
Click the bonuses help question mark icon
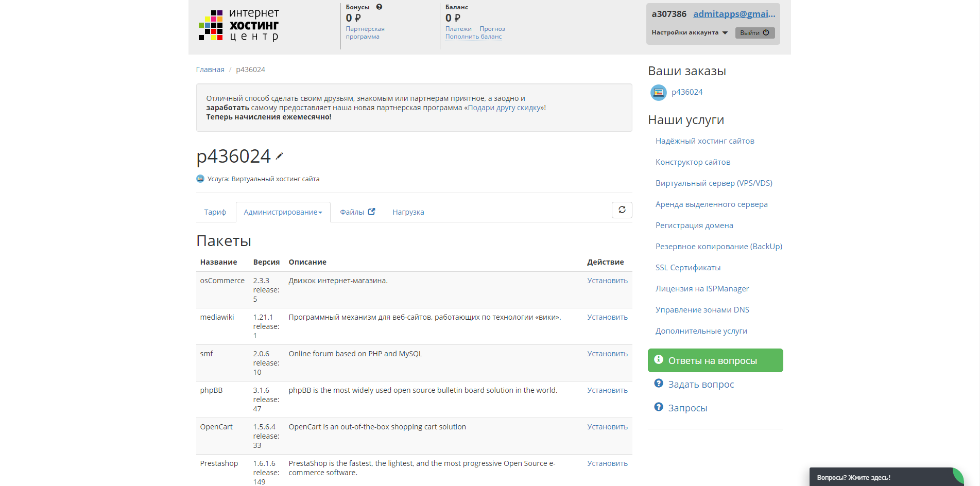click(379, 7)
